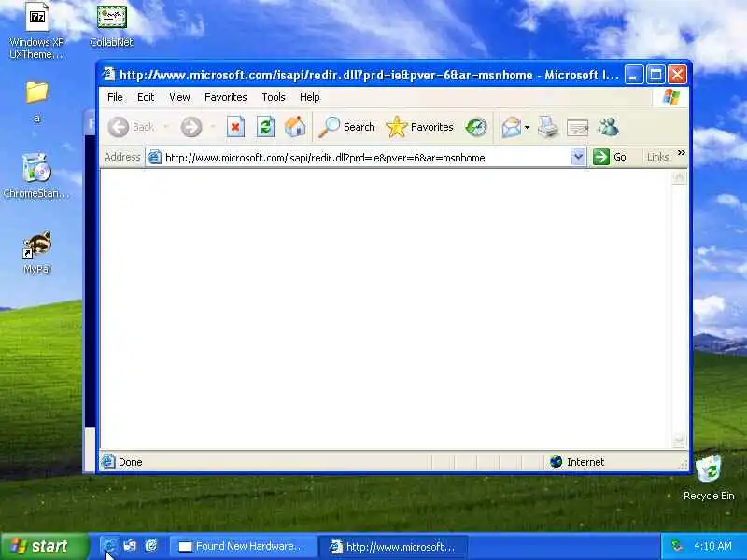This screenshot has width=747, height=560.
Task: Stop loading with the red X icon
Action: click(x=235, y=127)
